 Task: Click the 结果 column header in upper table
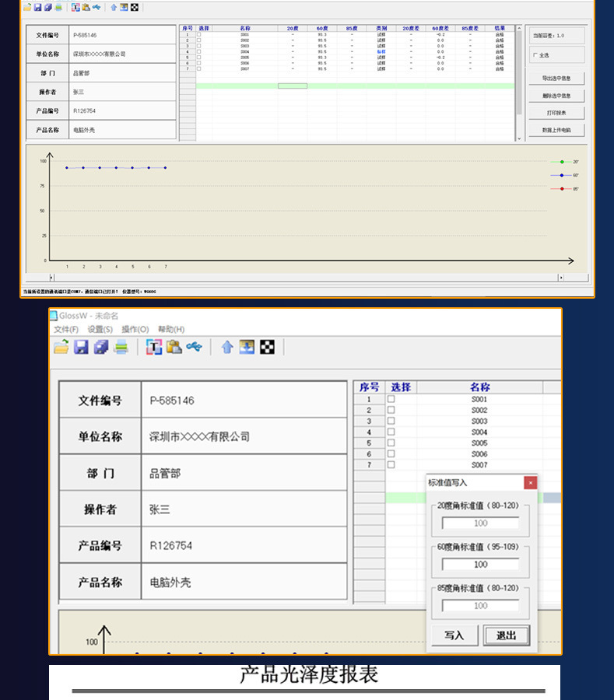[x=500, y=28]
